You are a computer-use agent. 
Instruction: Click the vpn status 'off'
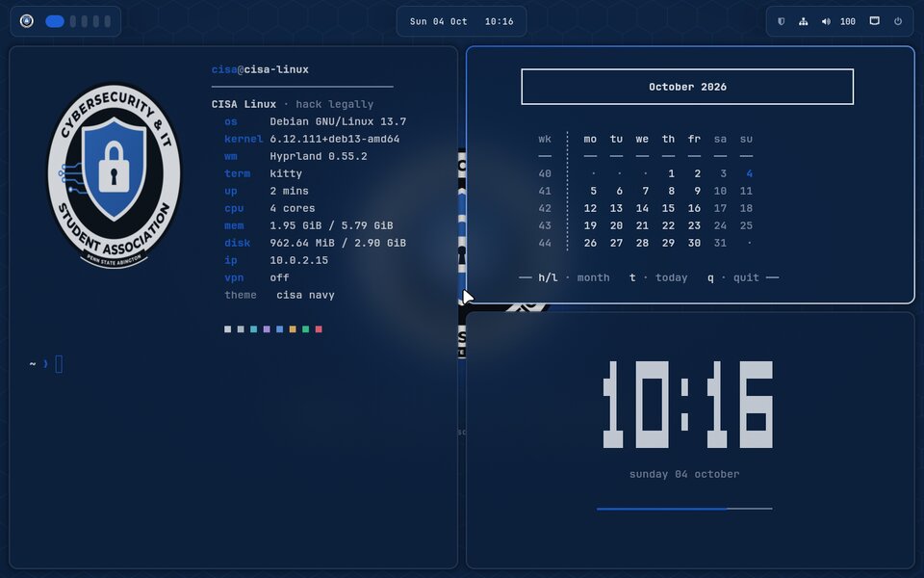279,277
